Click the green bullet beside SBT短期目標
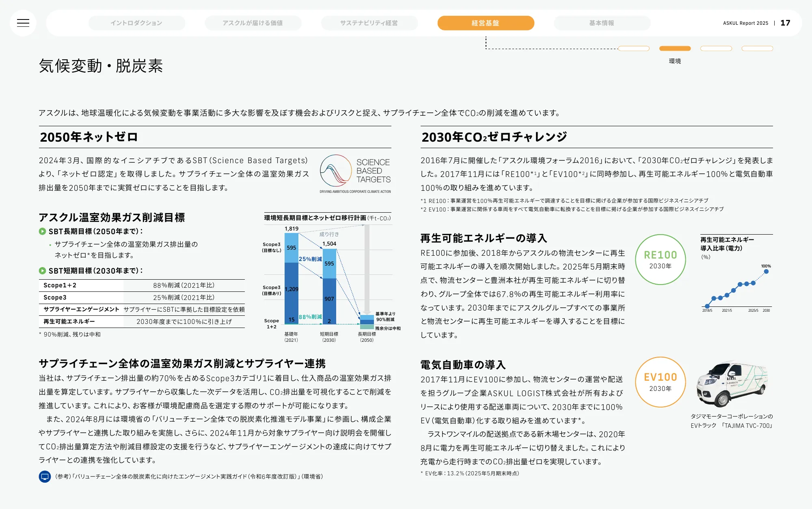812x509 pixels. tap(42, 271)
